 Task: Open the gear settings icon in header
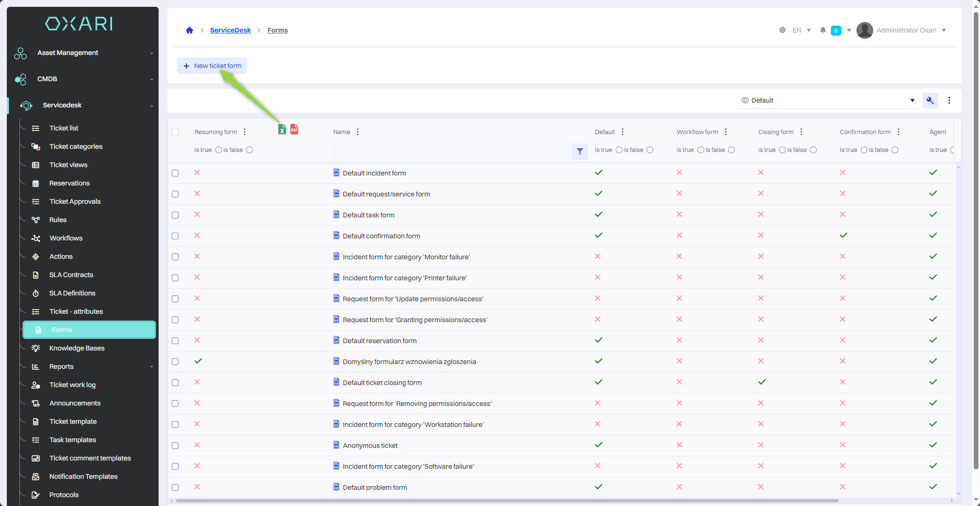pyautogui.click(x=782, y=30)
